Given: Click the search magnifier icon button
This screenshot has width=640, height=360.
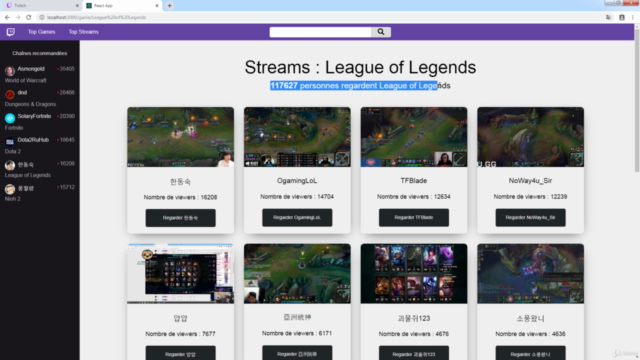Looking at the screenshot, I should tap(381, 32).
